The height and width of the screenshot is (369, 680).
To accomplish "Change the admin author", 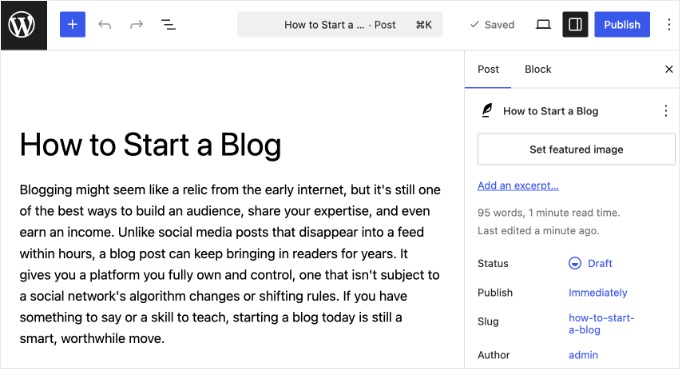I will (x=583, y=355).
